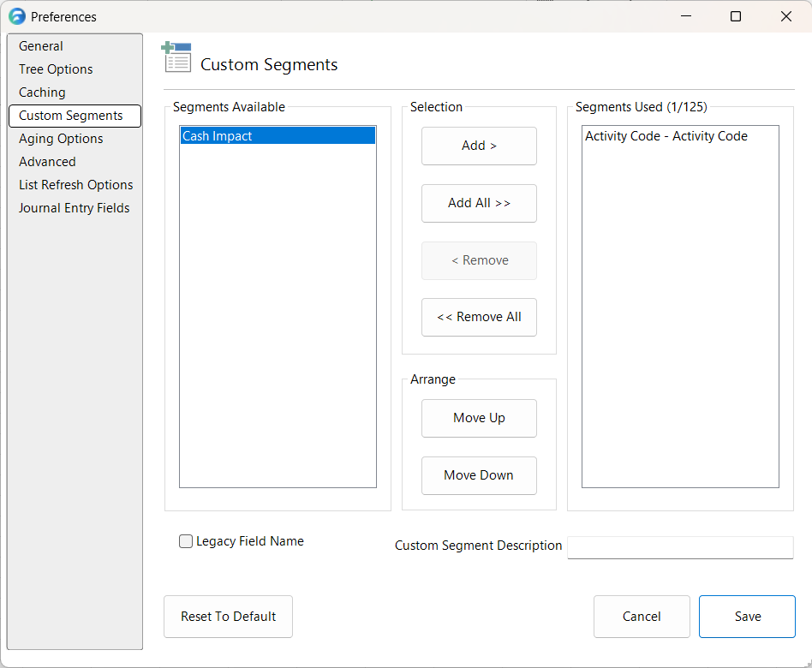Switch to Aging Options
Viewport: 812px width, 668px height.
pyautogui.click(x=60, y=138)
